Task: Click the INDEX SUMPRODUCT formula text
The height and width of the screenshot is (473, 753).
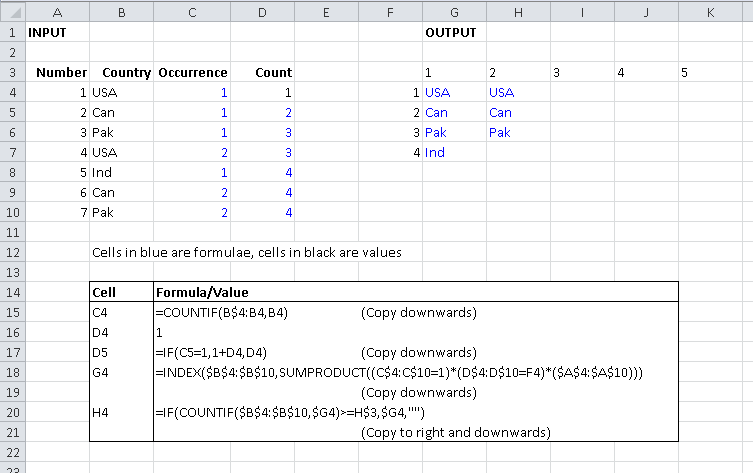Action: point(399,373)
